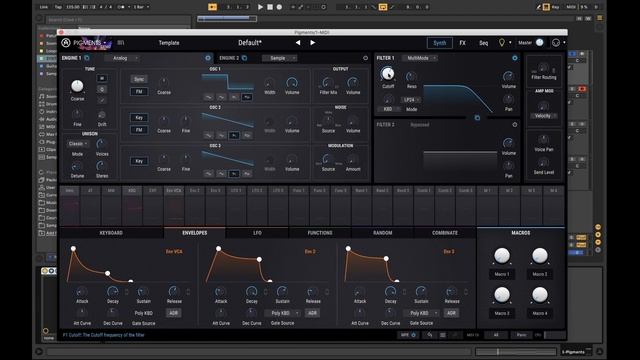Go to next preset with right arrow
The image size is (640, 360).
tap(313, 42)
